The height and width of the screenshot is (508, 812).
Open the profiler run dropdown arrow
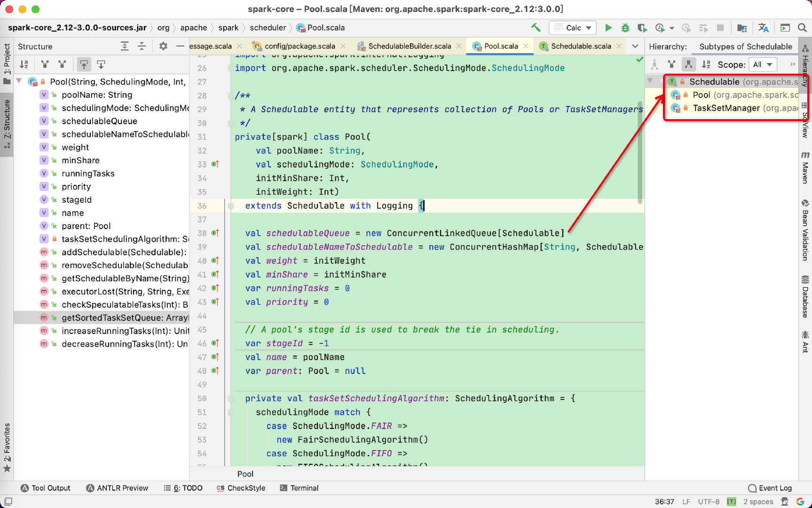tap(672, 28)
